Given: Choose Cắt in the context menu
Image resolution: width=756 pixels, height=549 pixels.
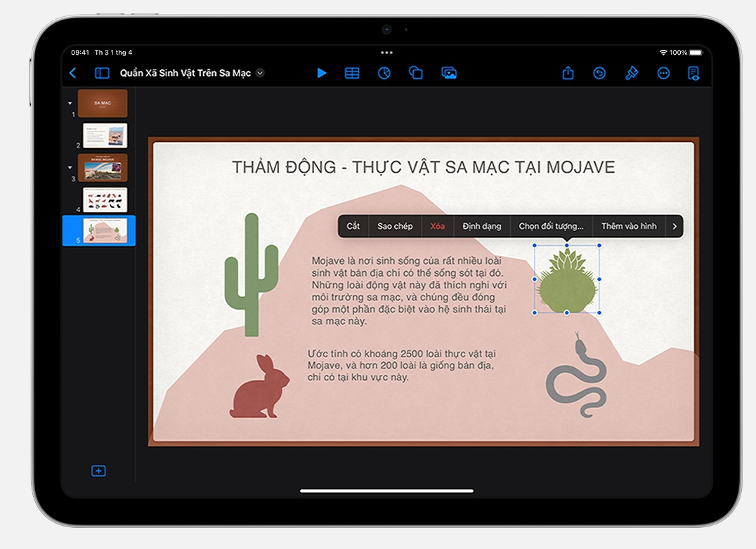Looking at the screenshot, I should [353, 226].
